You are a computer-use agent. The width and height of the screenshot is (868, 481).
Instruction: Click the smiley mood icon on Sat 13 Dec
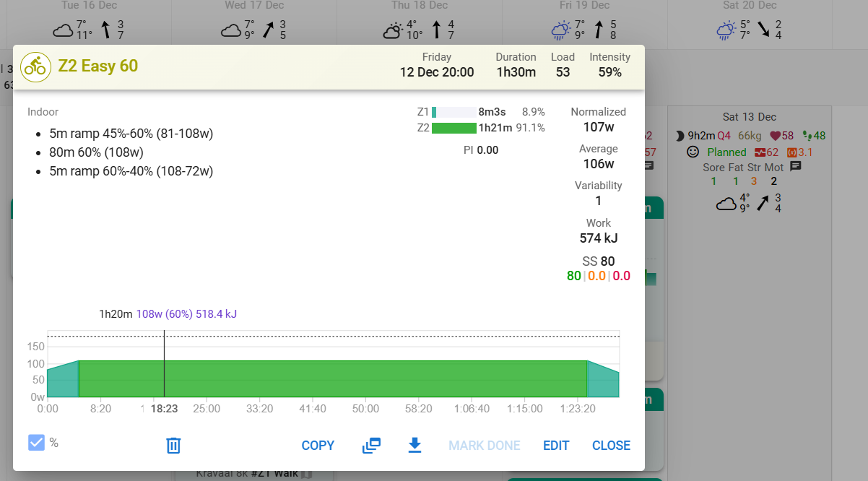point(693,152)
